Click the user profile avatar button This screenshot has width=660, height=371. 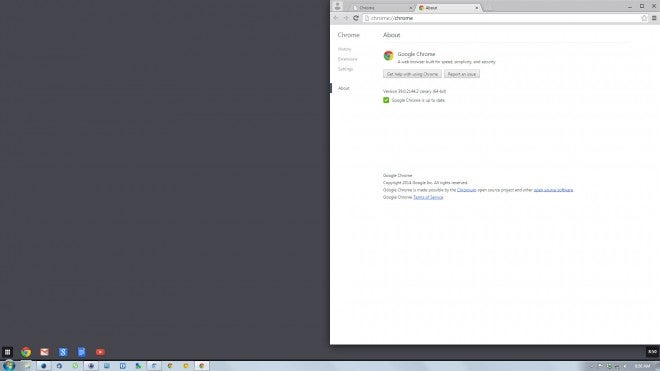click(x=337, y=6)
